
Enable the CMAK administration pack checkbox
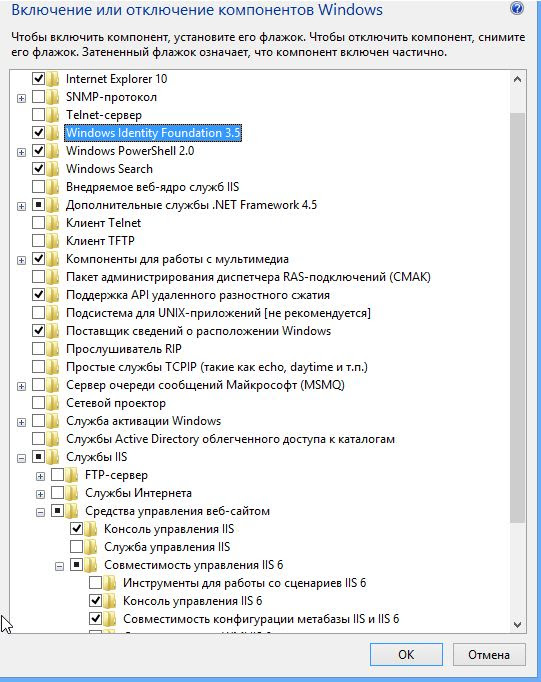(38, 277)
